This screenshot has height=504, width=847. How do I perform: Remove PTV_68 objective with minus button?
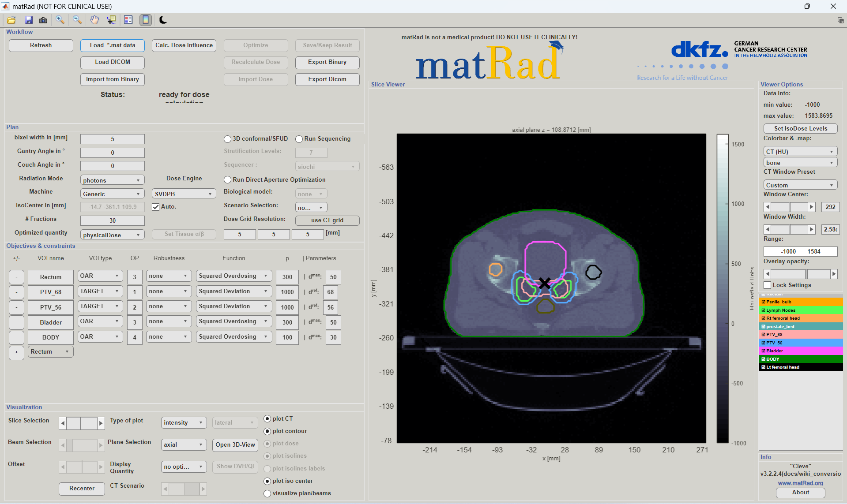tap(17, 292)
